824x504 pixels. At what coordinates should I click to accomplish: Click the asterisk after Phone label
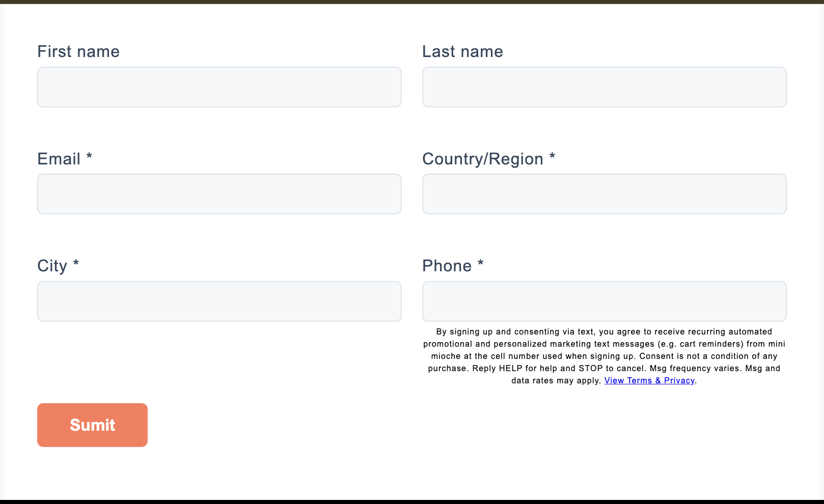tap(480, 263)
